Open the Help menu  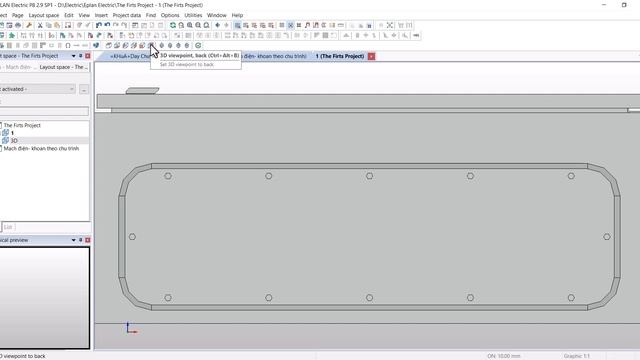pyautogui.click(x=237, y=15)
